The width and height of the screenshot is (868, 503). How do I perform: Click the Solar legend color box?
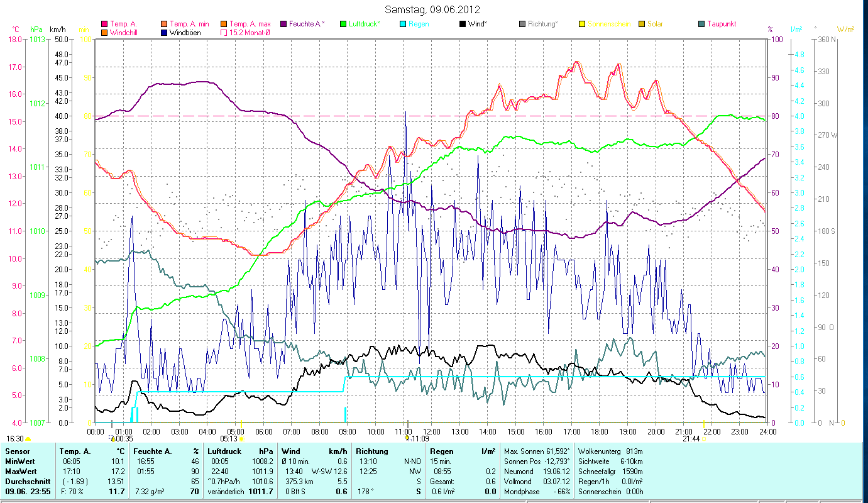642,24
